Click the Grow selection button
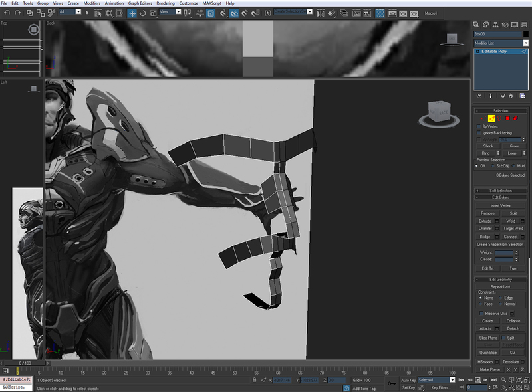Image resolution: width=532 pixels, height=392 pixels. pos(514,146)
